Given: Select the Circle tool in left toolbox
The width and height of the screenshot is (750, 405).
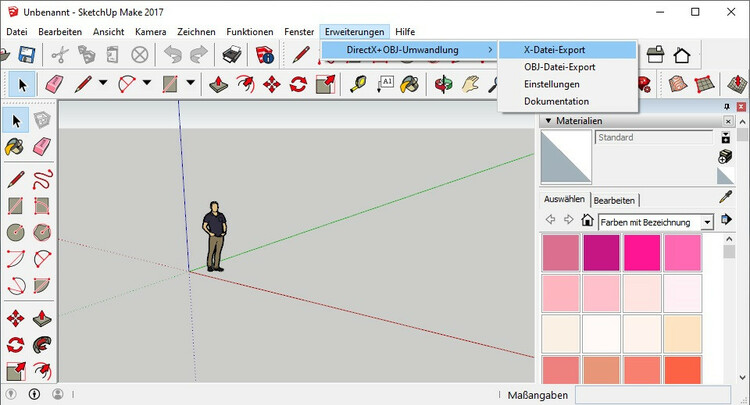Looking at the screenshot, I should click(x=15, y=232).
